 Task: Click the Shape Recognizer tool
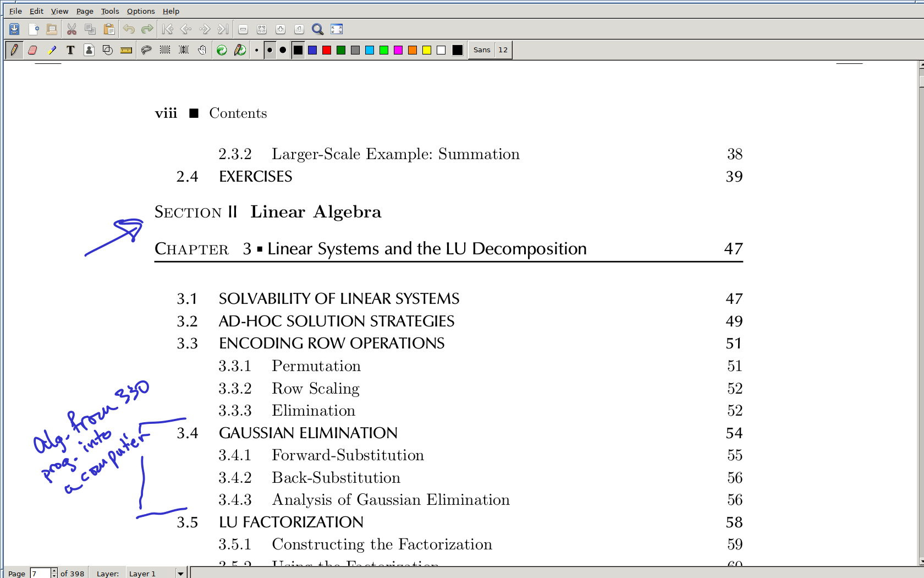[x=108, y=50]
